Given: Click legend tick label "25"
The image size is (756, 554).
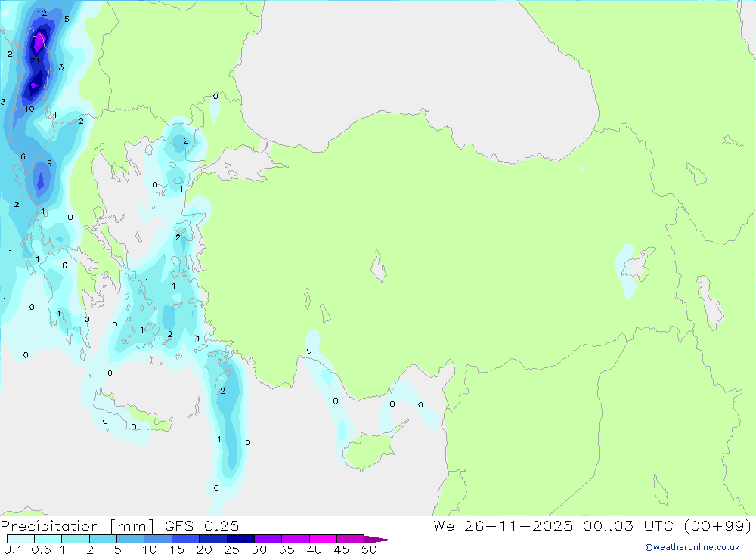Looking at the screenshot, I should tap(232, 549).
